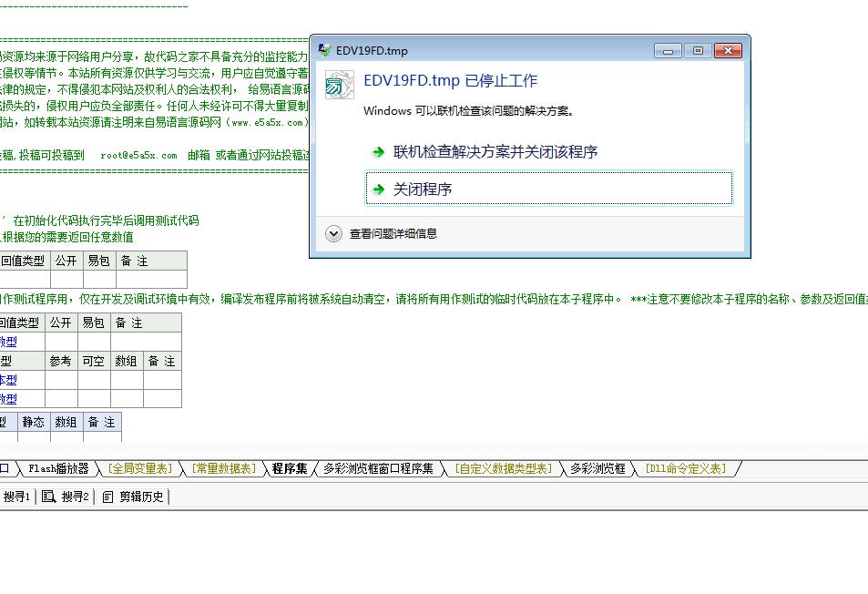This screenshot has height=594, width=868.
Task: Click 易包 header in first subroutine table
Action: click(x=99, y=261)
